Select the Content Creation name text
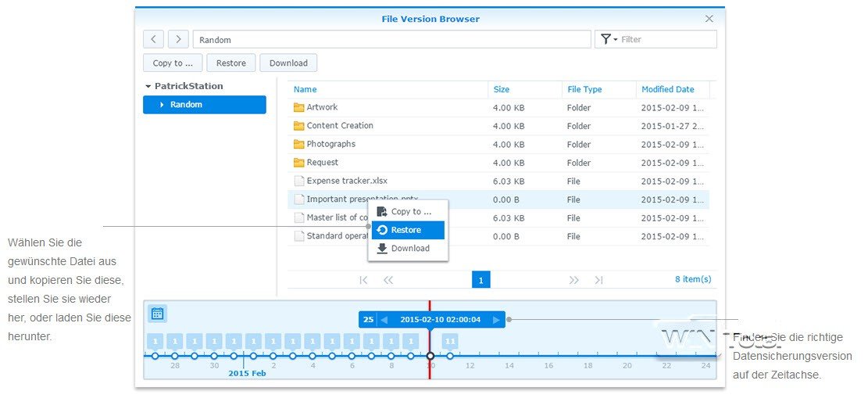 tap(340, 125)
